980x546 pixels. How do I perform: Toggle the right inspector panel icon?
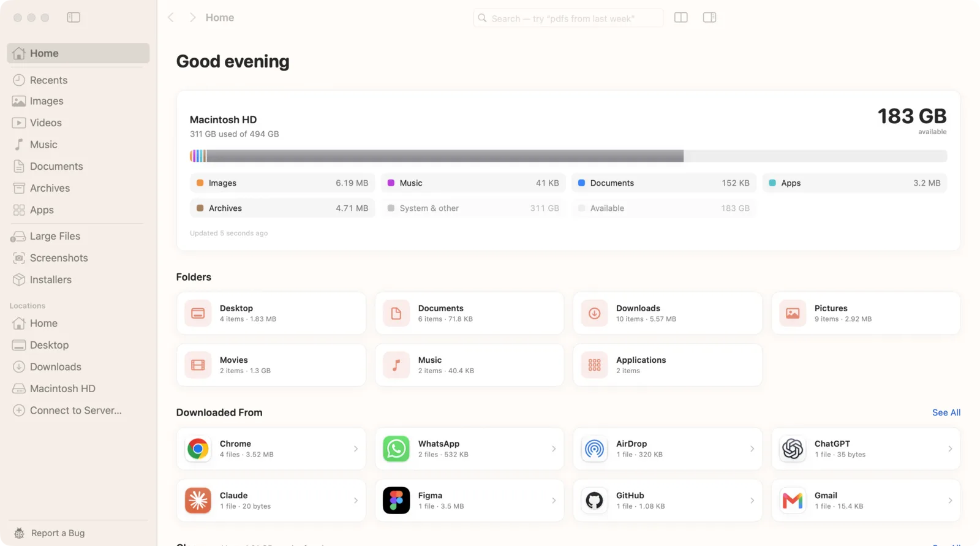(x=709, y=18)
